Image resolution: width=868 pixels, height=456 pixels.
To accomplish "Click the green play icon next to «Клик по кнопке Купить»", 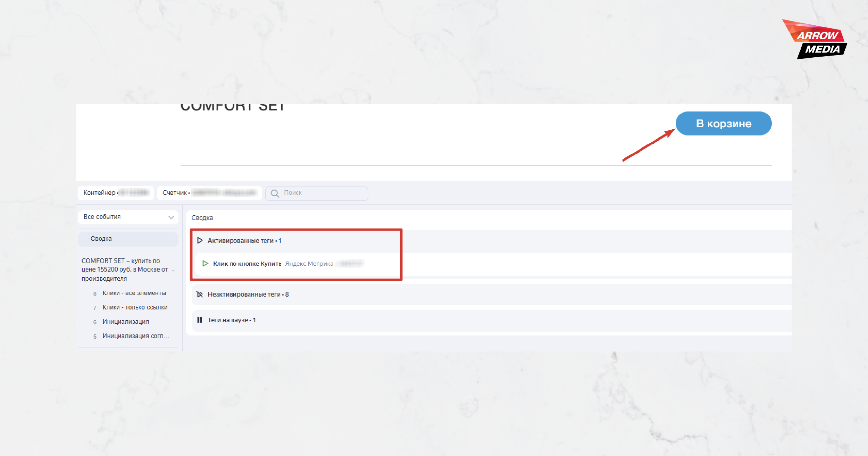I will pos(205,264).
